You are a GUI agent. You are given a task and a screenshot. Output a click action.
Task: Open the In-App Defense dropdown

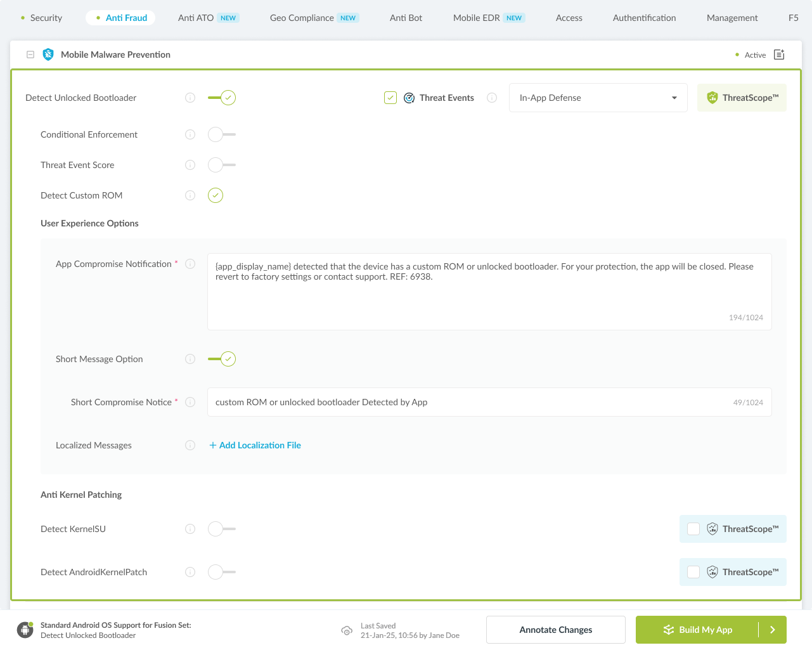(x=598, y=98)
